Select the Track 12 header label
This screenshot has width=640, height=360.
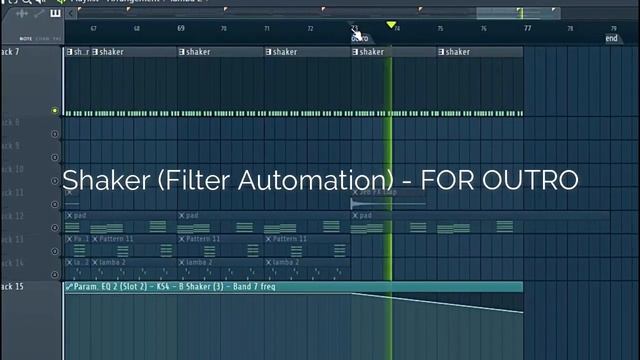[x=12, y=216]
